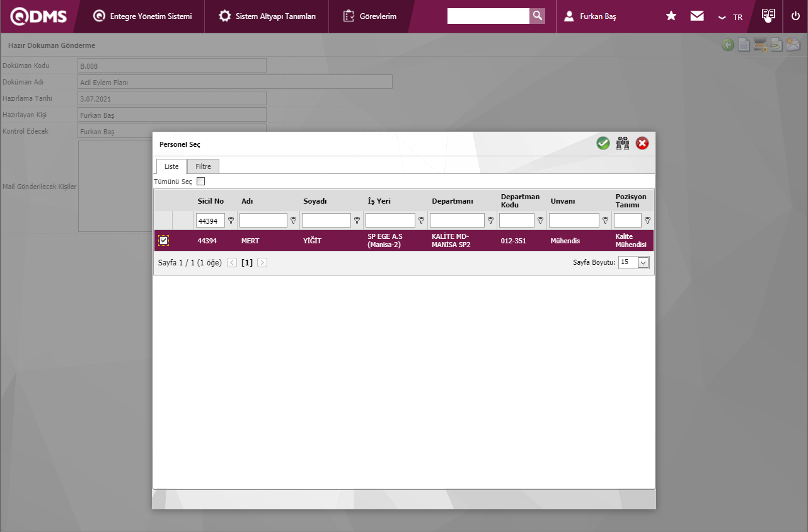Screen dimensions: 808x532
Task: Open the Soyadı filter options icon
Action: pos(357,221)
